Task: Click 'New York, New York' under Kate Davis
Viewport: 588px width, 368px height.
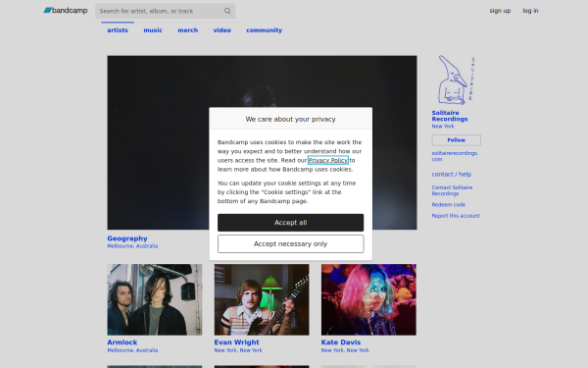Action: (345, 350)
